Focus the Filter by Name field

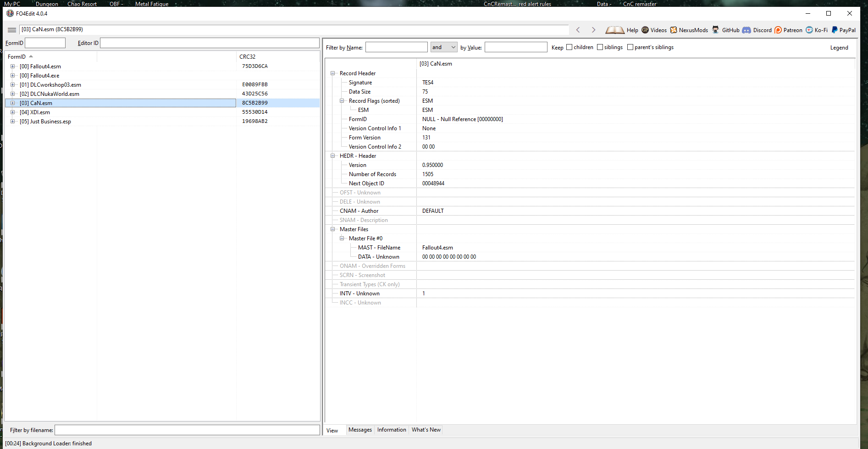396,47
